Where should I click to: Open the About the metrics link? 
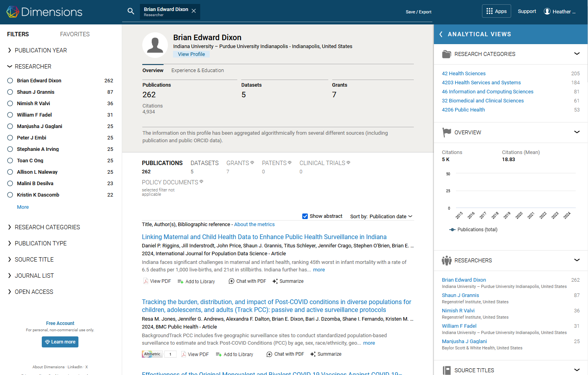254,225
